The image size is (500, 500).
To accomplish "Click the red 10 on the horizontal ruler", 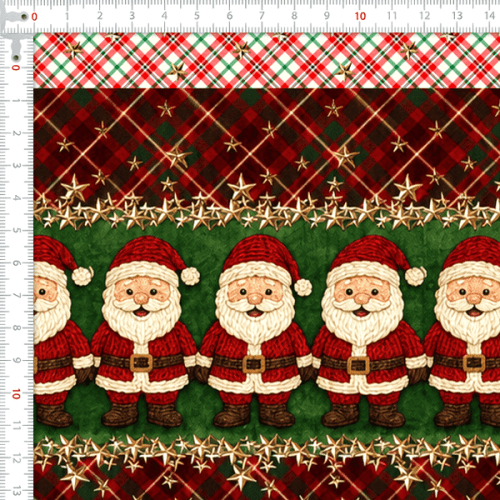I will (360, 16).
